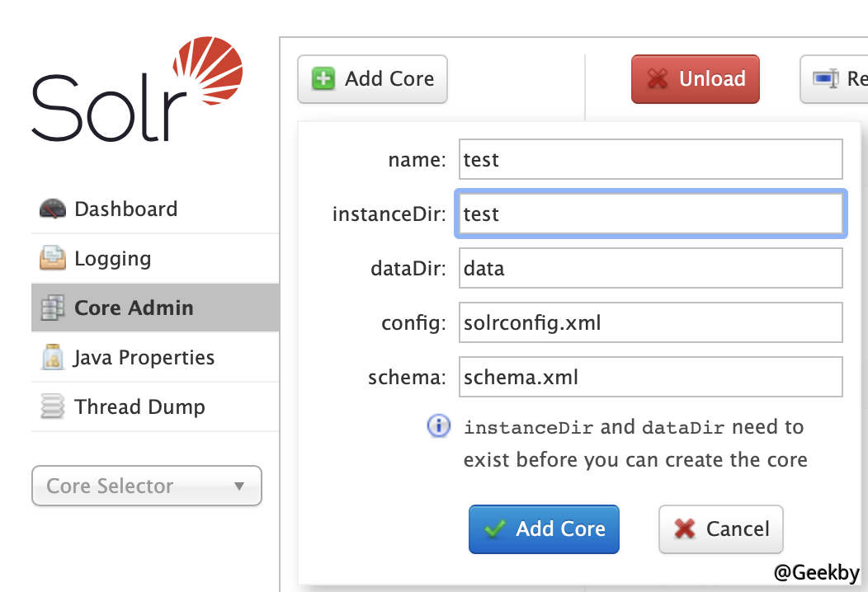
Task: Go to the Logging page
Action: tap(112, 258)
